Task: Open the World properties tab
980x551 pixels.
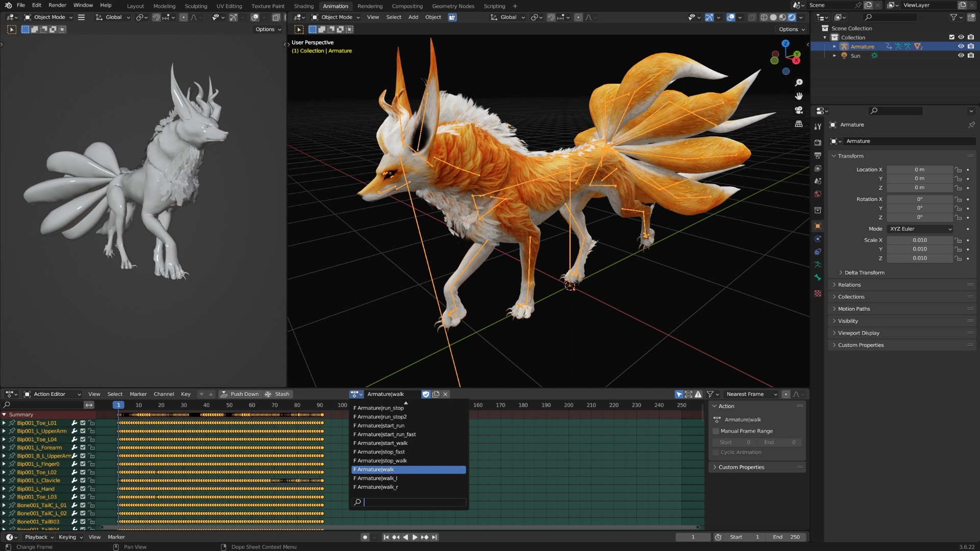Action: click(818, 194)
